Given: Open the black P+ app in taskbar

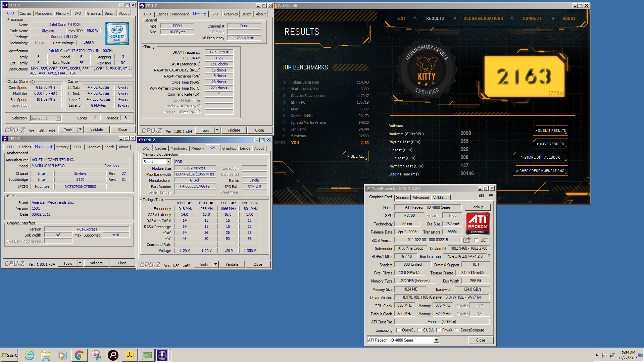Looking at the screenshot, I should coord(113,355).
